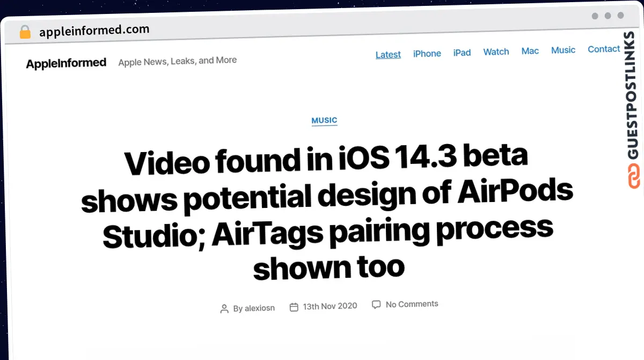This screenshot has height=360, width=644.
Task: Open the iPhone navigation section
Action: pyautogui.click(x=427, y=53)
